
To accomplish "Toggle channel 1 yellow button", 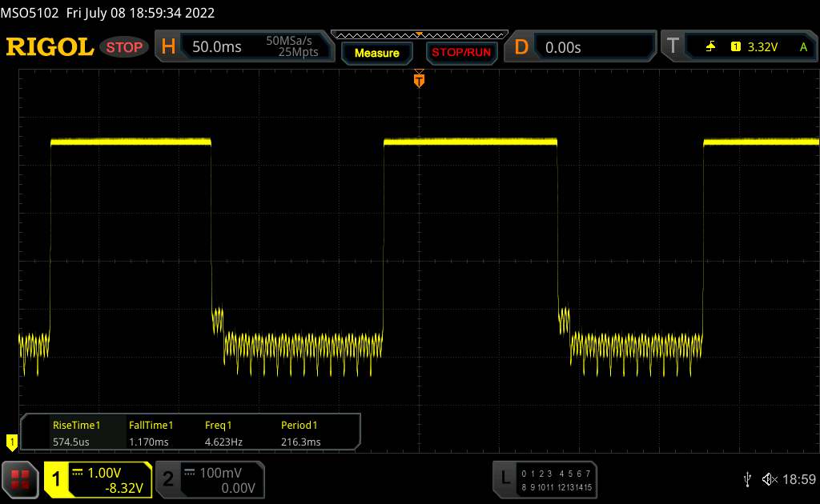I will [56, 479].
